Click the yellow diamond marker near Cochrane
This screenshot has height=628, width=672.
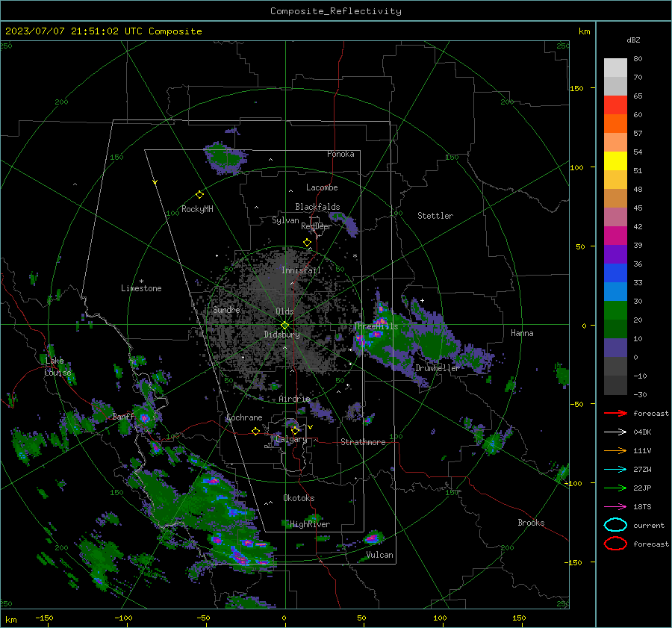coord(256,432)
